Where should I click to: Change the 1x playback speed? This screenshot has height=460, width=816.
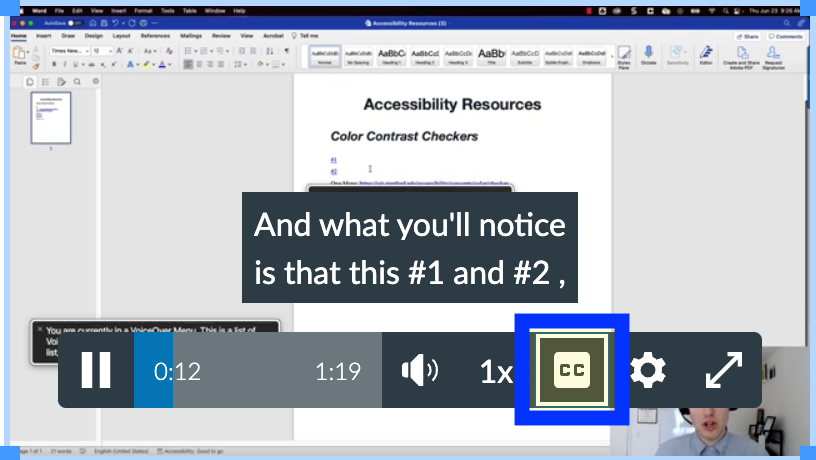(495, 371)
